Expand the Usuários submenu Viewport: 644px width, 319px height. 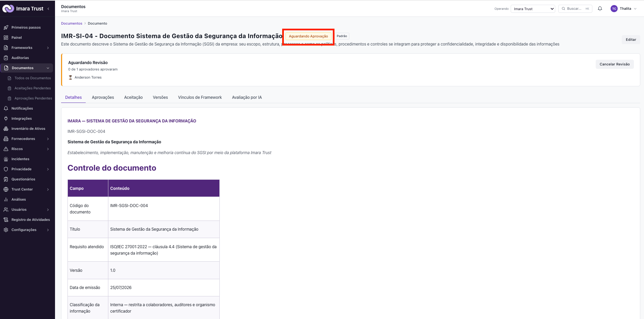point(48,210)
